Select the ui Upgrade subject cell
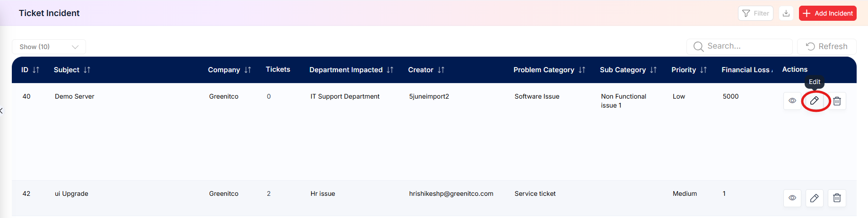This screenshot has width=868, height=218. click(x=71, y=193)
